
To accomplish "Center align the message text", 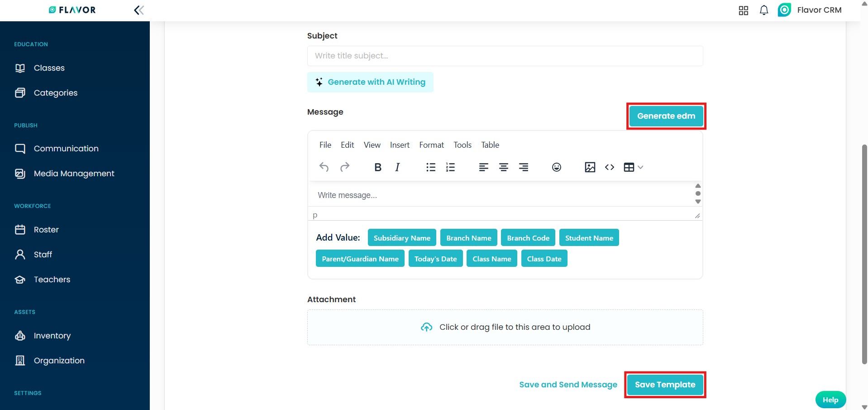I will 503,167.
